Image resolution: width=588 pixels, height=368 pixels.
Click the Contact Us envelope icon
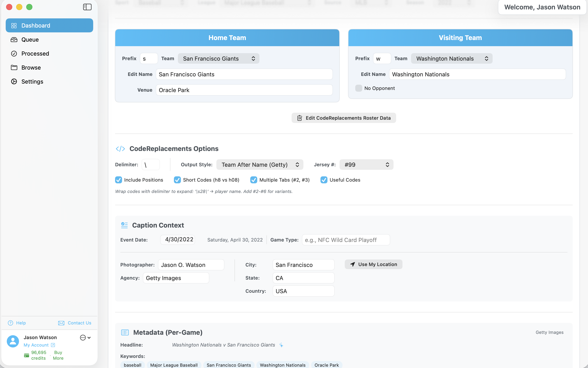click(x=61, y=323)
